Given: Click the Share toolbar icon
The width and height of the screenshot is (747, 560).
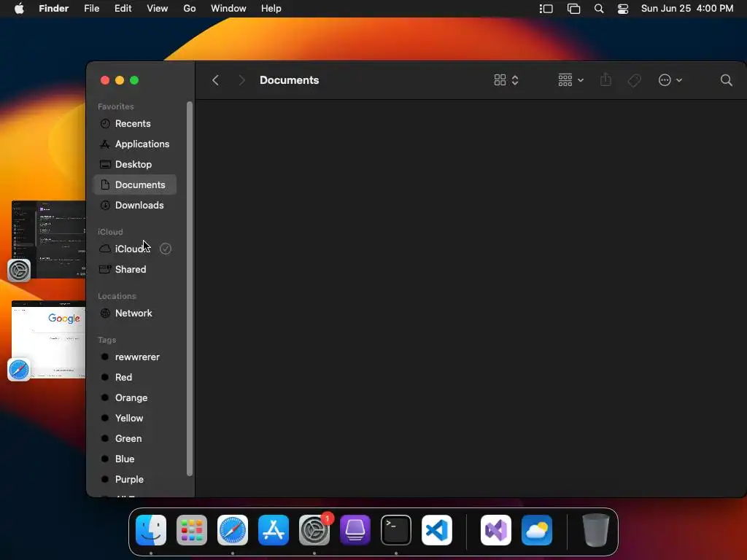Looking at the screenshot, I should click(x=605, y=79).
